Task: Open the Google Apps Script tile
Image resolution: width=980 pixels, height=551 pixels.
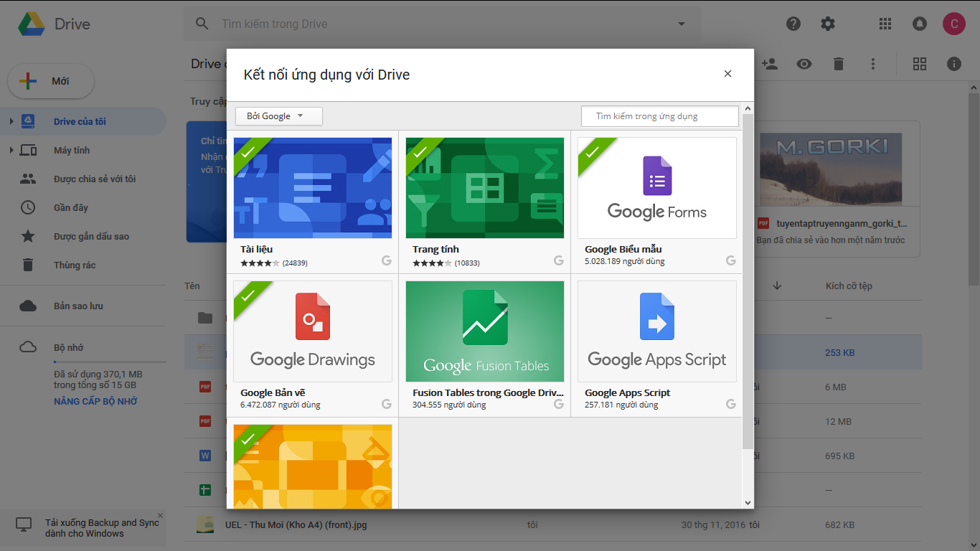Action: click(656, 331)
